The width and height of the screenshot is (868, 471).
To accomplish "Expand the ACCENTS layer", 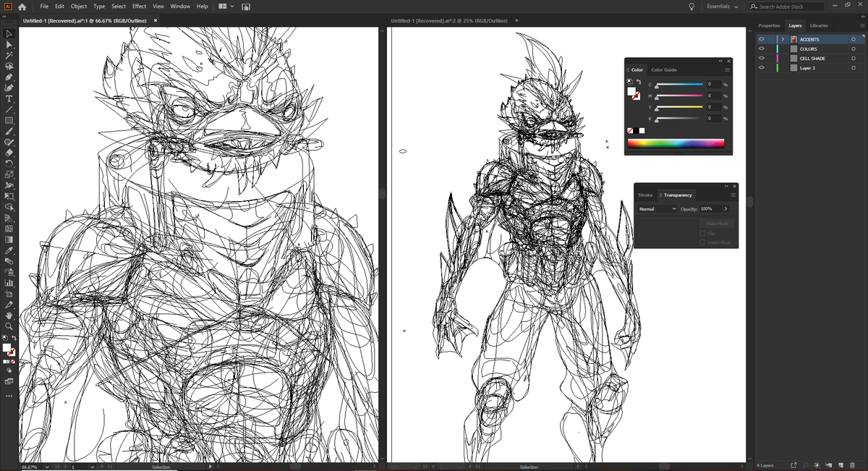I will point(783,39).
